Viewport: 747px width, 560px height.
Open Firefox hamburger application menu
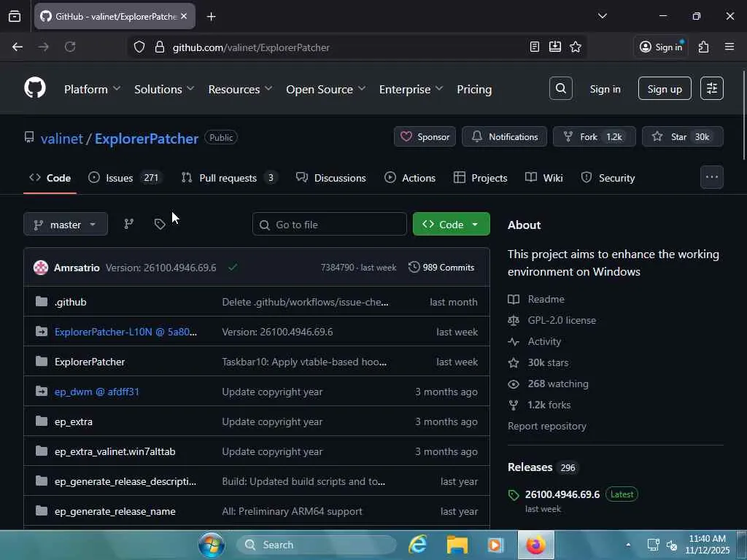pyautogui.click(x=729, y=47)
